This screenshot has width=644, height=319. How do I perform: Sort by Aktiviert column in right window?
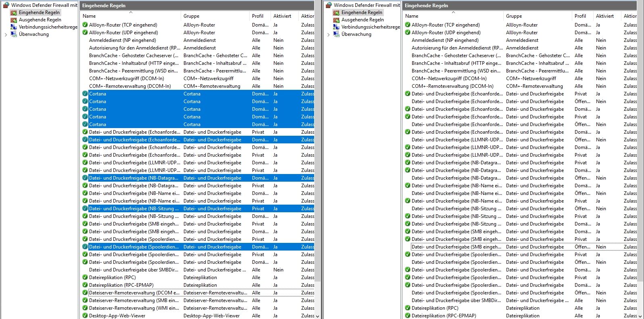click(608, 16)
